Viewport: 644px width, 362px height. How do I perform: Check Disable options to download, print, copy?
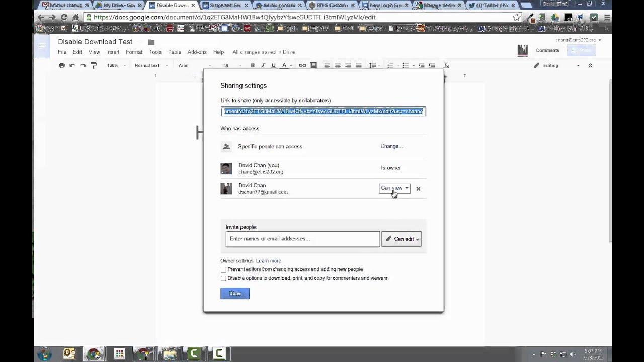click(223, 278)
